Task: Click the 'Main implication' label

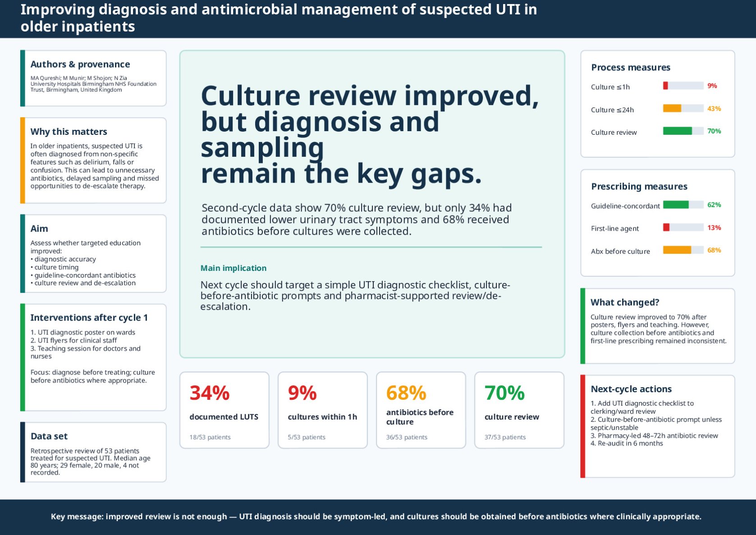Action: (234, 268)
